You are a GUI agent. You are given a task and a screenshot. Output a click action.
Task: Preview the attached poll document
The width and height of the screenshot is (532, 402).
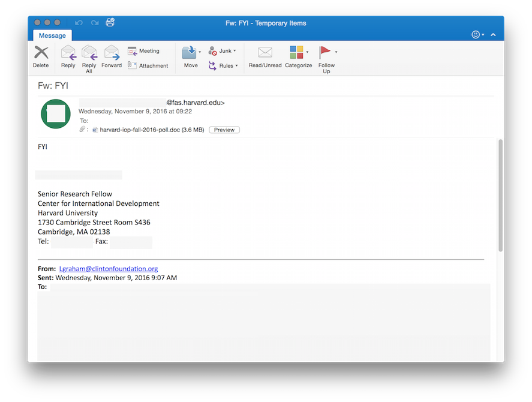224,130
